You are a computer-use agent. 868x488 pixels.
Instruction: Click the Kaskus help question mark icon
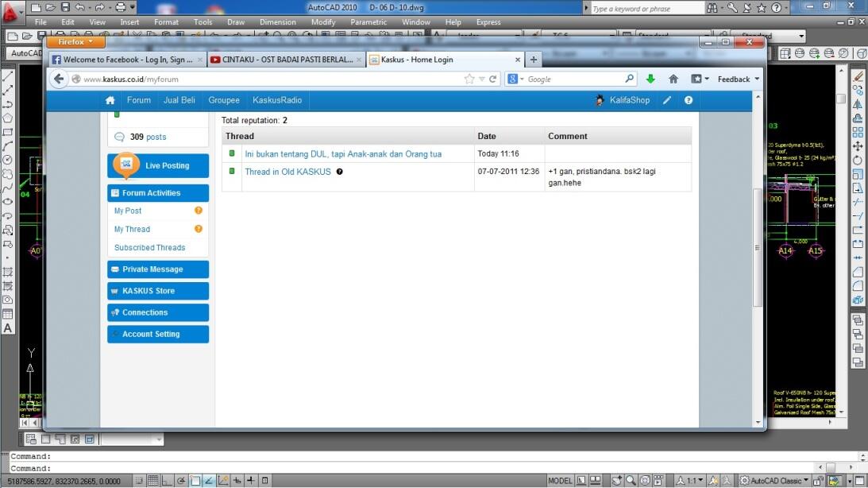tap(688, 100)
